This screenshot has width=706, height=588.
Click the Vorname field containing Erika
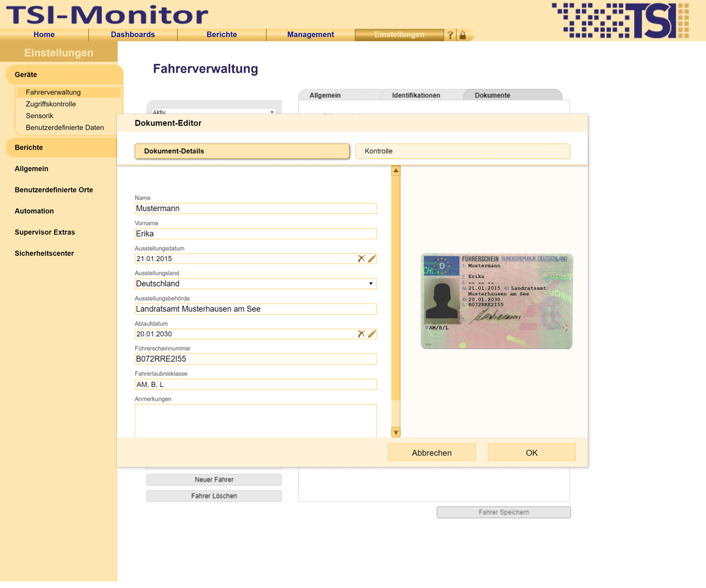(256, 233)
